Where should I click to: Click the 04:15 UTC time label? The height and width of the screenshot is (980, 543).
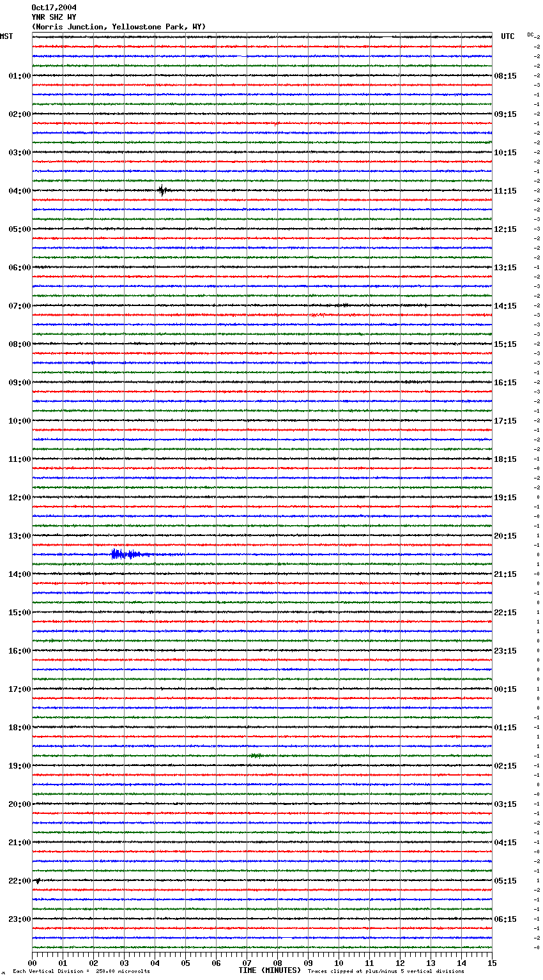point(505,843)
